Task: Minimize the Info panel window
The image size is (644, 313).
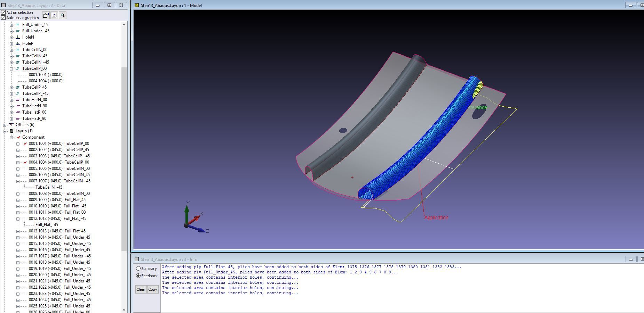Action: coord(630,259)
